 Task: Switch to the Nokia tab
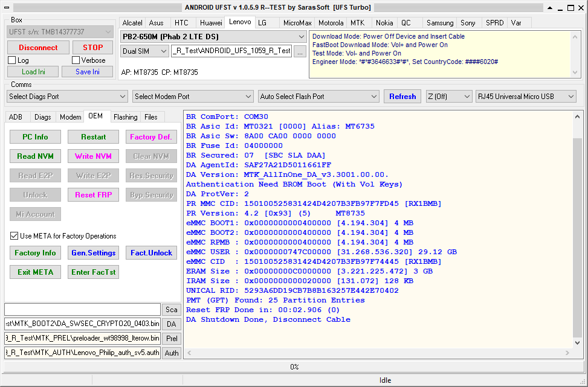(384, 23)
